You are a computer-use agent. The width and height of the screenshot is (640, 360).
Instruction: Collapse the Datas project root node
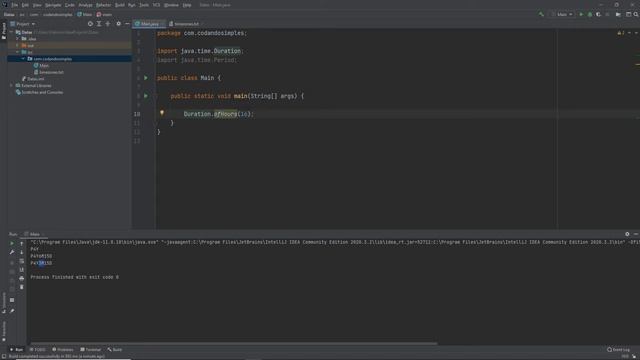11,32
